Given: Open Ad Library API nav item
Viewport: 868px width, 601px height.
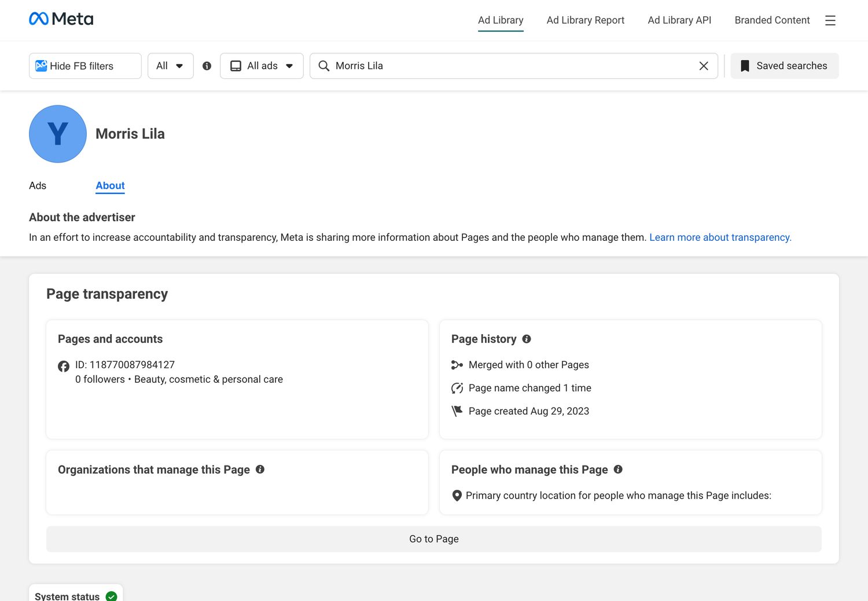Looking at the screenshot, I should pyautogui.click(x=679, y=20).
